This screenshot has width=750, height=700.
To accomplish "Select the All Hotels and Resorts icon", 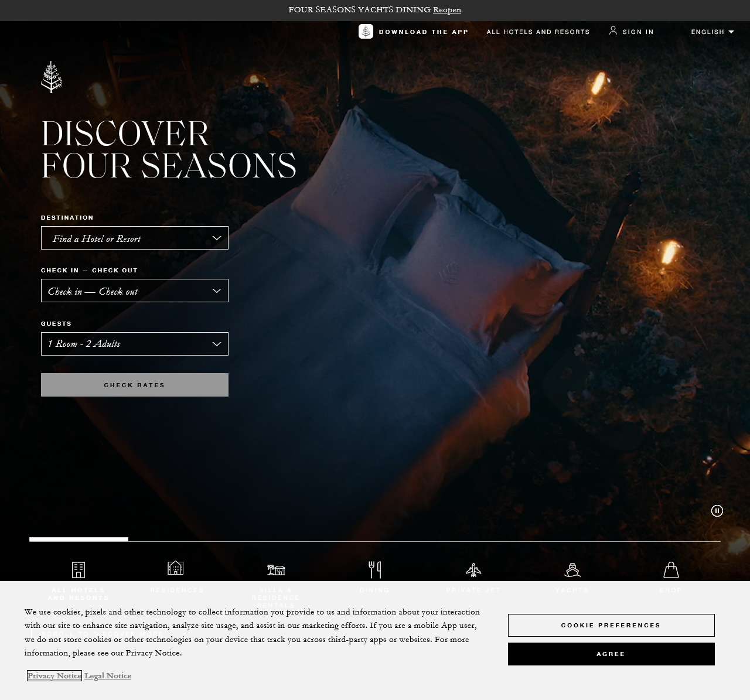I will (78, 569).
